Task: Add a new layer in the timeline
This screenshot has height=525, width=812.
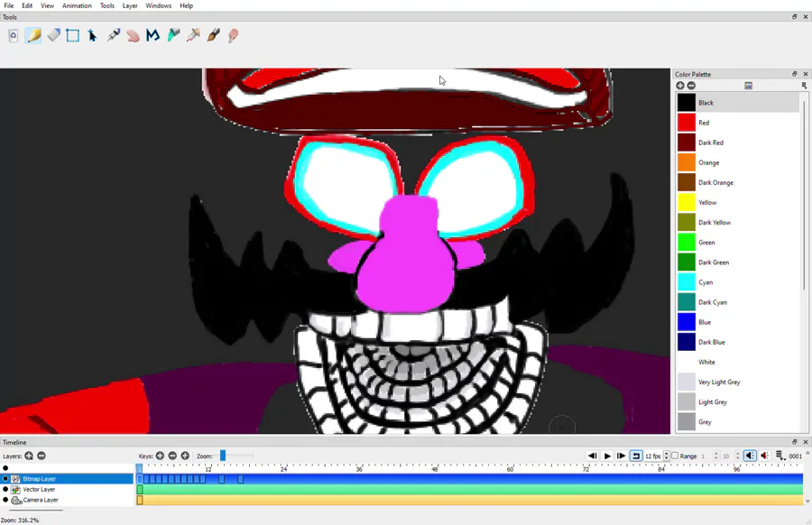Action: point(29,456)
